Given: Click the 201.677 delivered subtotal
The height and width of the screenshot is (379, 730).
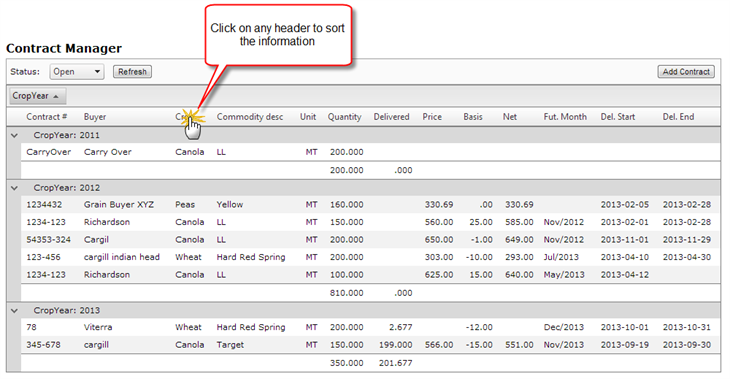Looking at the screenshot, I should [x=395, y=363].
